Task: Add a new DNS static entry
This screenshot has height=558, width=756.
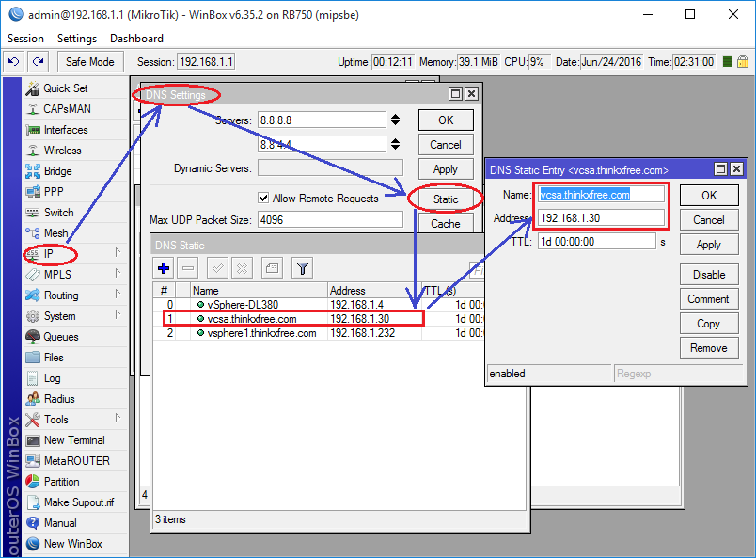Action: pos(162,268)
